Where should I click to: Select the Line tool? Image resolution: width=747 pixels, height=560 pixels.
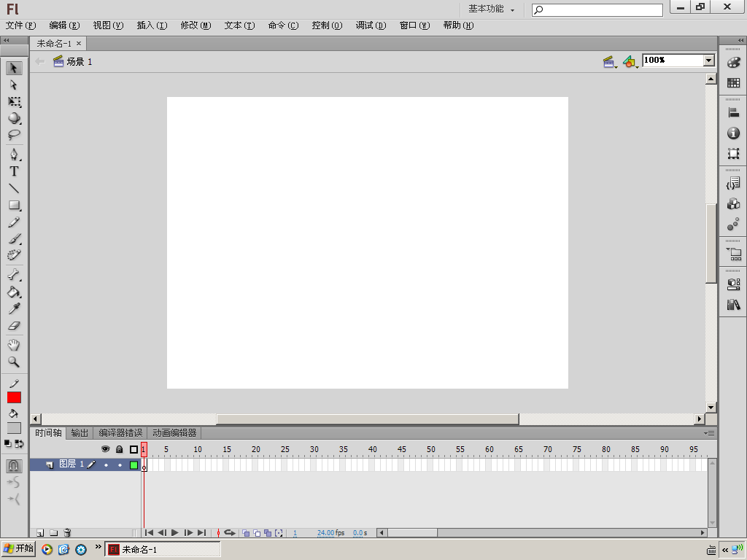point(14,189)
